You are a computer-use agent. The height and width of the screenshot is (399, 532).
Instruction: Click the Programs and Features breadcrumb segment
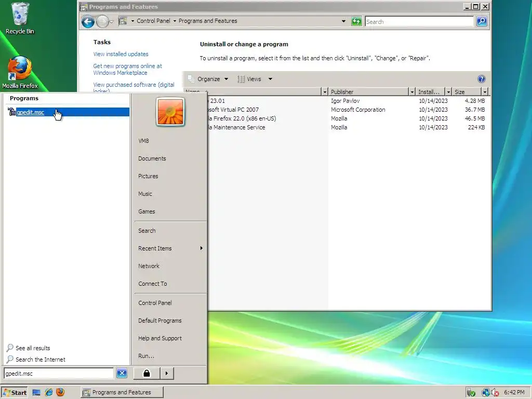coord(208,21)
